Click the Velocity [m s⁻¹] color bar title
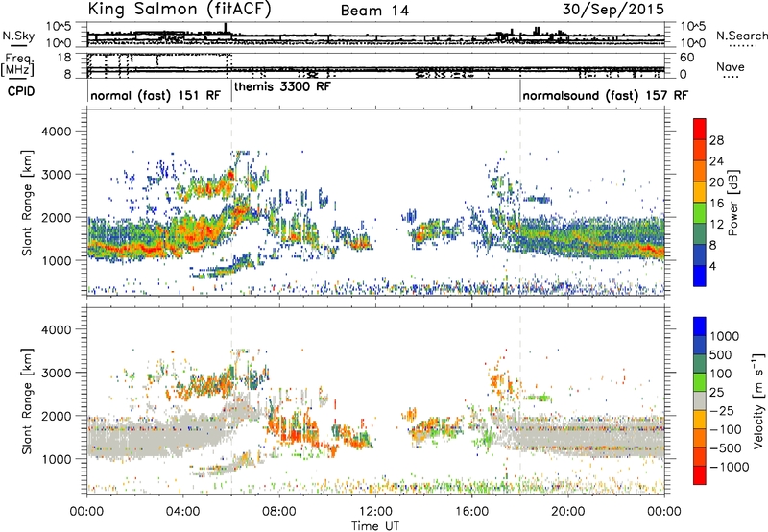This screenshot has width=768, height=532. coord(758,400)
